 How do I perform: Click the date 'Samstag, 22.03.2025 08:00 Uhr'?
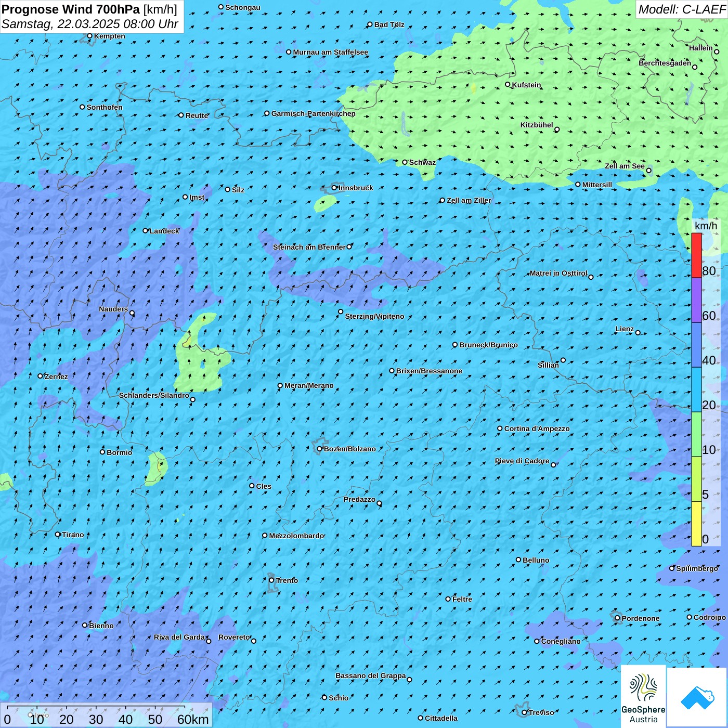coord(90,24)
